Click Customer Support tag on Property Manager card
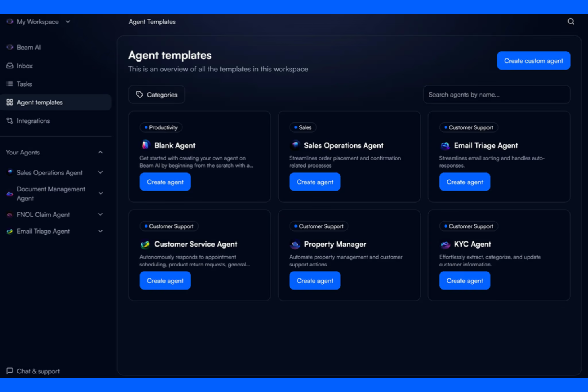This screenshot has width=588, height=392. [319, 226]
